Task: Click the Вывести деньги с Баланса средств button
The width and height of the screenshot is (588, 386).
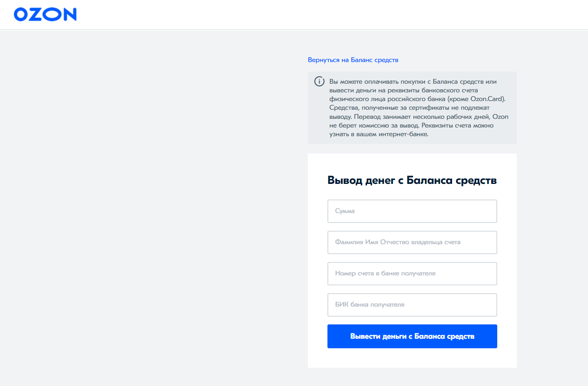Action: 412,336
